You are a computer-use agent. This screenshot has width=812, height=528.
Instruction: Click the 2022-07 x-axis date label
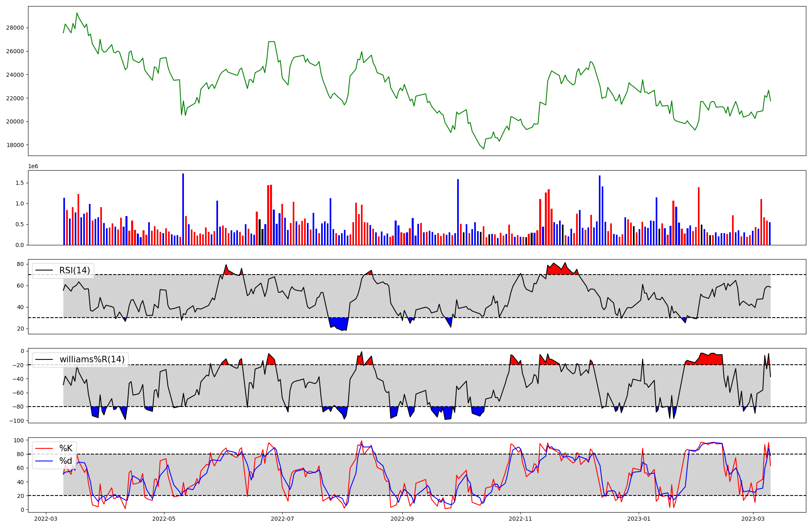pos(282,519)
